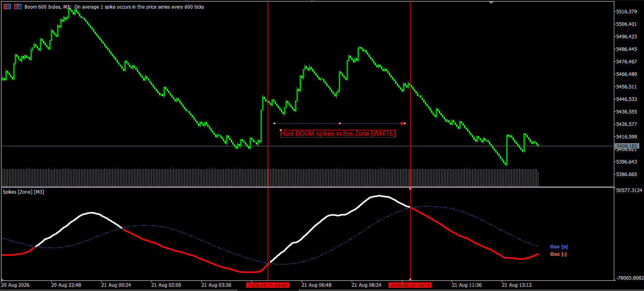Click the red date marker 2026.08.21 10:15
Screen dimensions: 644x291
[x=410, y=285]
